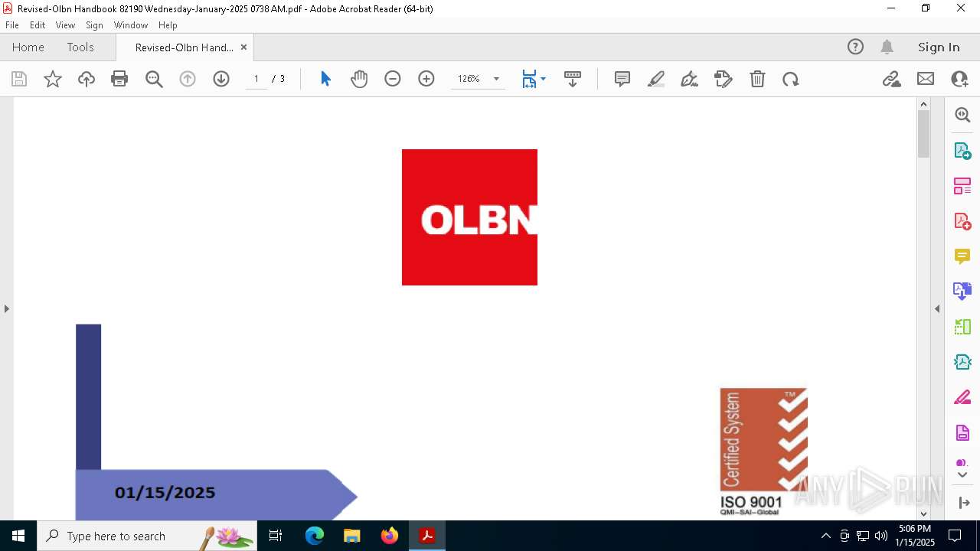Open Create PDF in the right pane
The height and width of the screenshot is (551, 980).
(962, 220)
